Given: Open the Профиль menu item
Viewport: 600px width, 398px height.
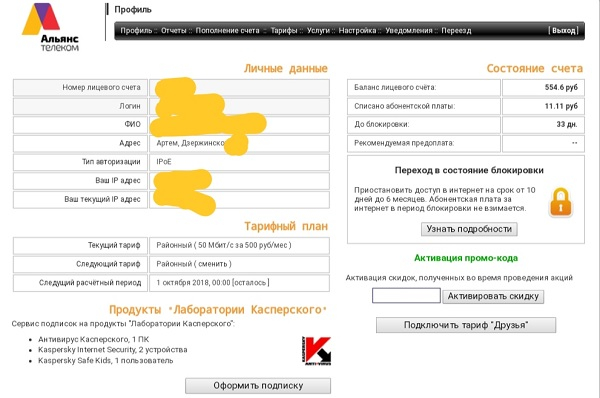Looking at the screenshot, I should (136, 31).
